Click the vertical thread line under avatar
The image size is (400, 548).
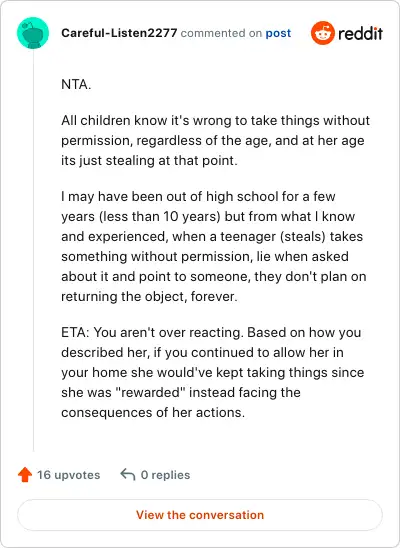34,250
